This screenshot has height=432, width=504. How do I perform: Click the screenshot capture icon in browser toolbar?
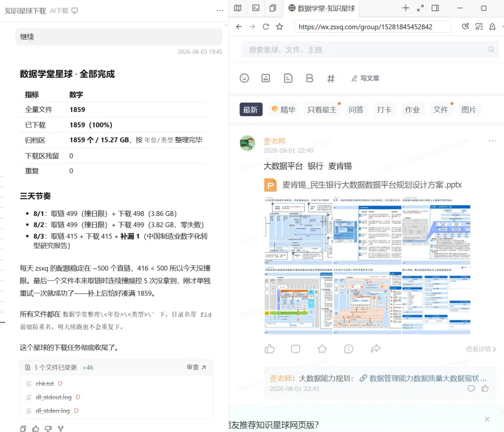479,27
